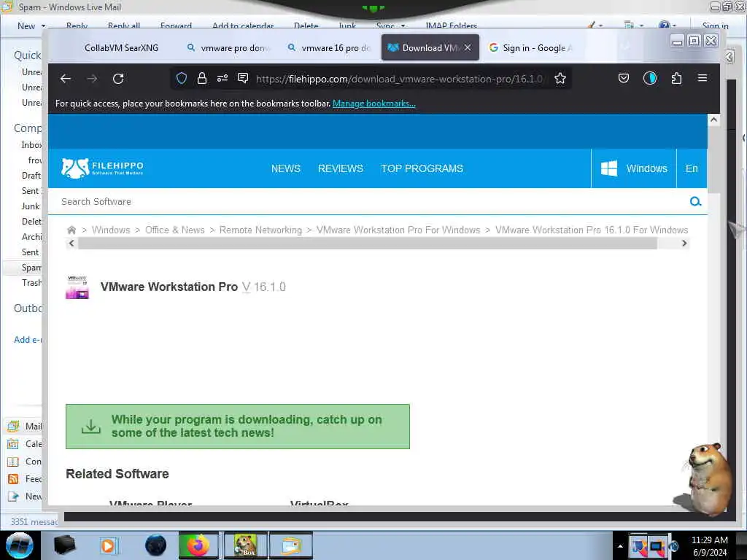Image resolution: width=747 pixels, height=560 pixels.
Task: Open the Windows platform selector
Action: click(634, 168)
